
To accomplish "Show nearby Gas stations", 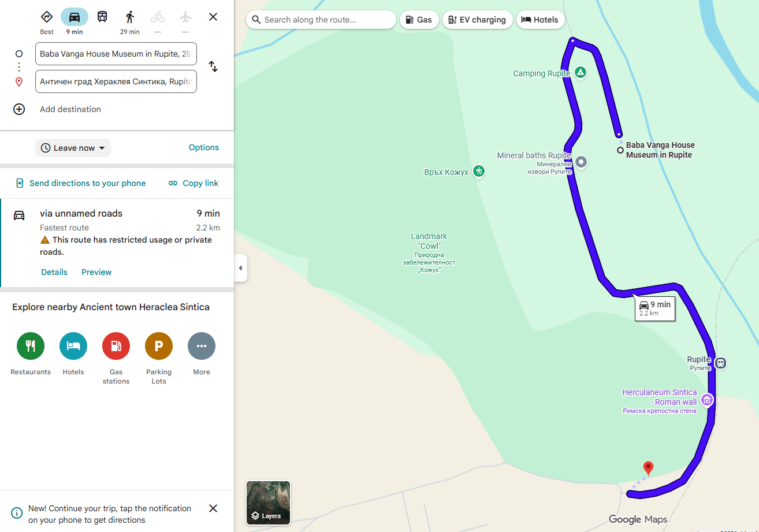I will click(116, 347).
